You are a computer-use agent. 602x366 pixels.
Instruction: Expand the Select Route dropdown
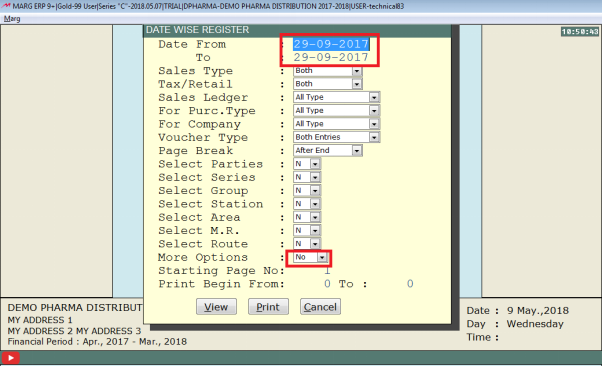coord(315,244)
